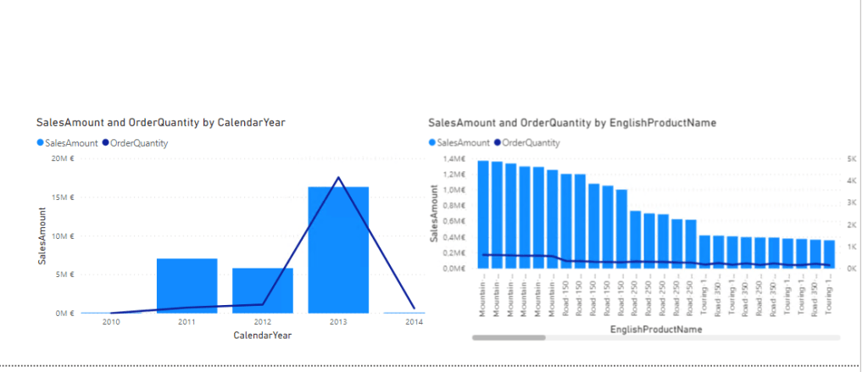Click the CalendarYear axis title
The image size is (868, 372).
click(x=263, y=336)
